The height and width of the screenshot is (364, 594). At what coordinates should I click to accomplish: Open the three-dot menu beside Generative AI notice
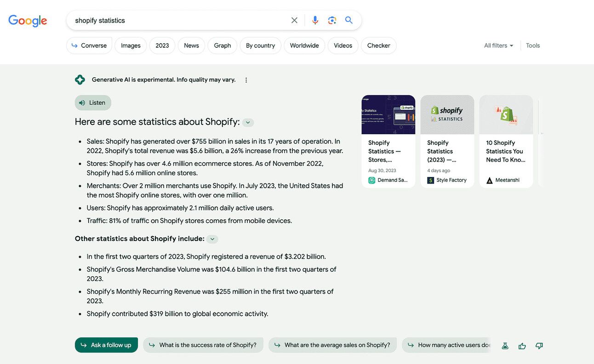tap(246, 80)
